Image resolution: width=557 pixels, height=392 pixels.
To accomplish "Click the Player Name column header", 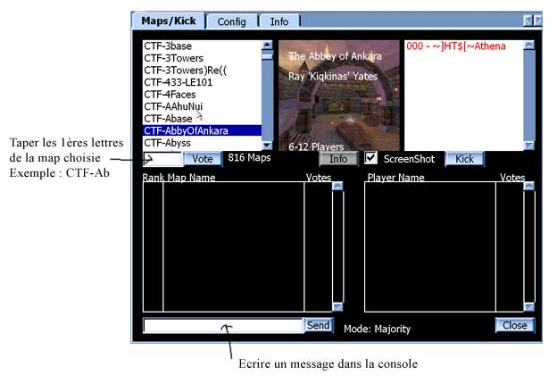I will point(395,178).
